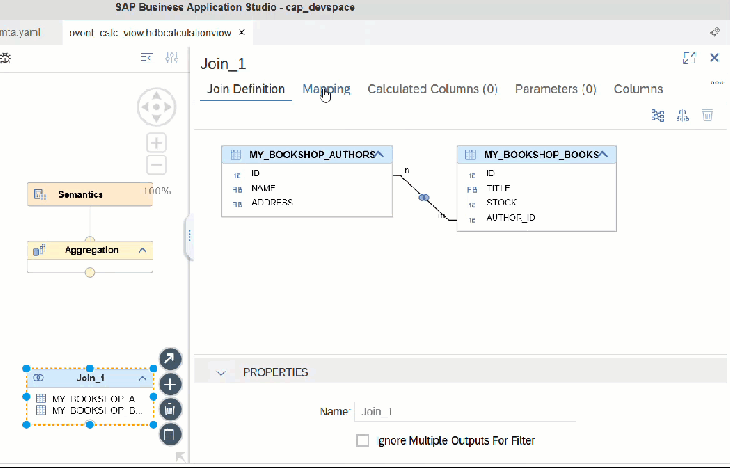Select the Aggregation node
Viewport: 730px width, 468px height.
coord(90,251)
